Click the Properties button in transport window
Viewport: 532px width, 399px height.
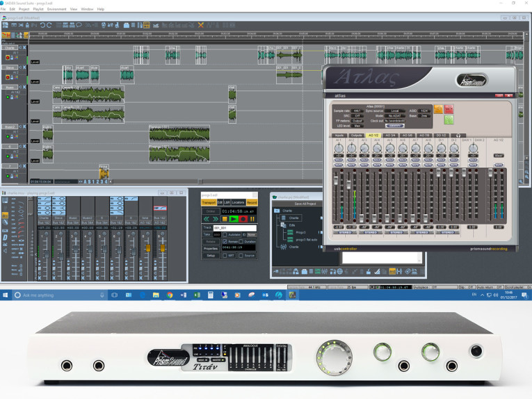click(x=210, y=248)
